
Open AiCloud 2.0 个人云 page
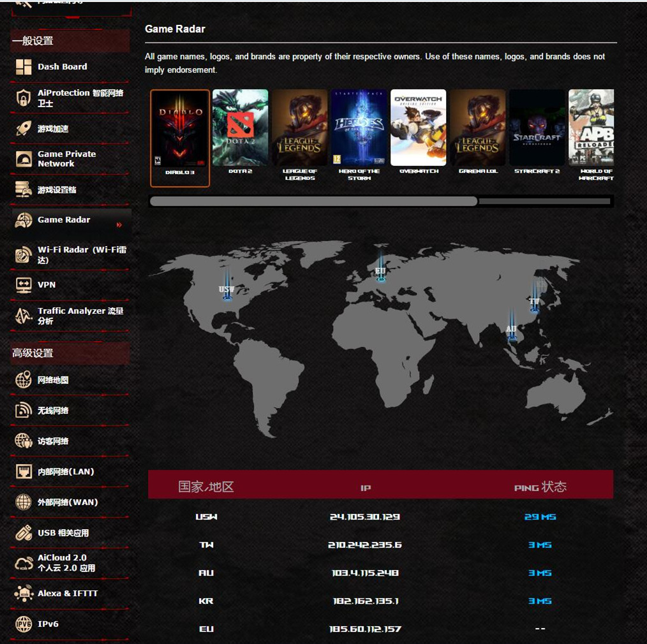pos(70,563)
